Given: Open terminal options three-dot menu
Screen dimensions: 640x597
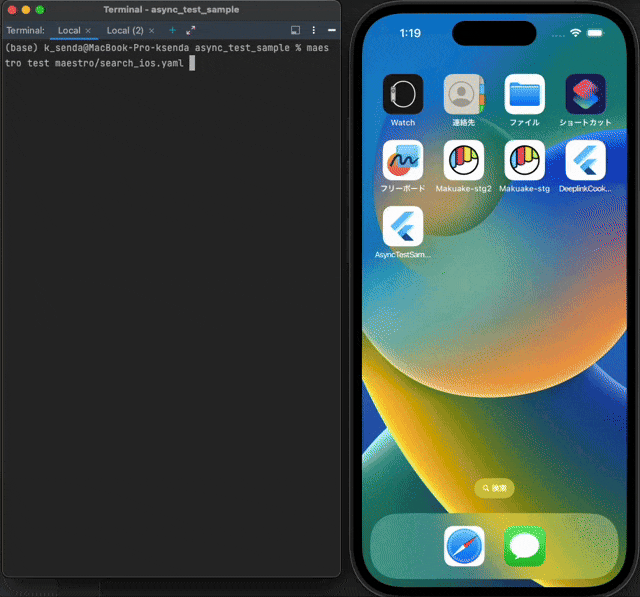Looking at the screenshot, I should (x=313, y=30).
